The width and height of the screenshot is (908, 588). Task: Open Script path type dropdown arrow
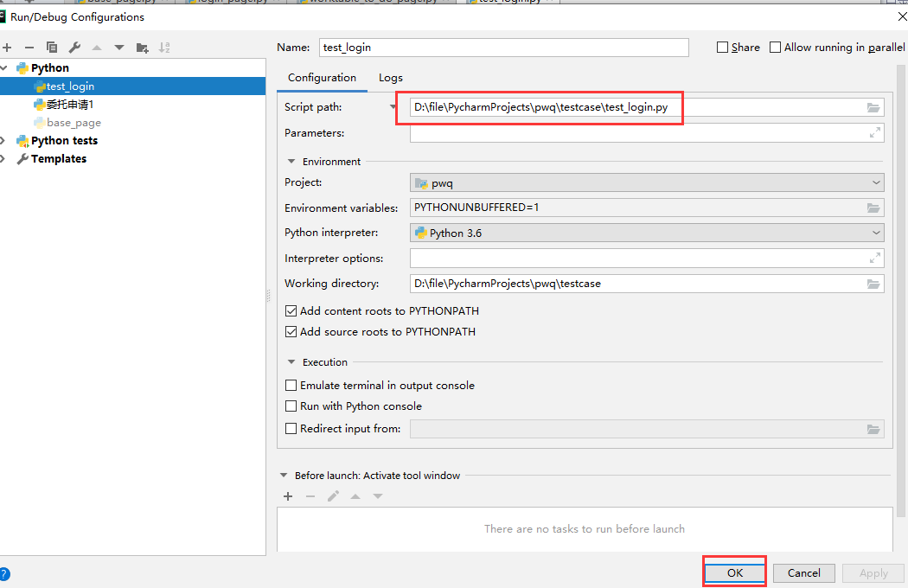coord(393,107)
